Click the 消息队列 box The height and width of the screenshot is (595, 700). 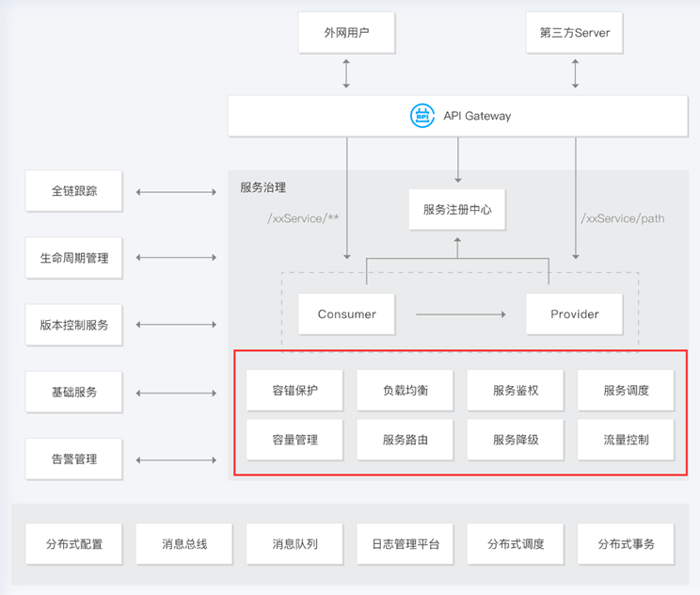294,544
